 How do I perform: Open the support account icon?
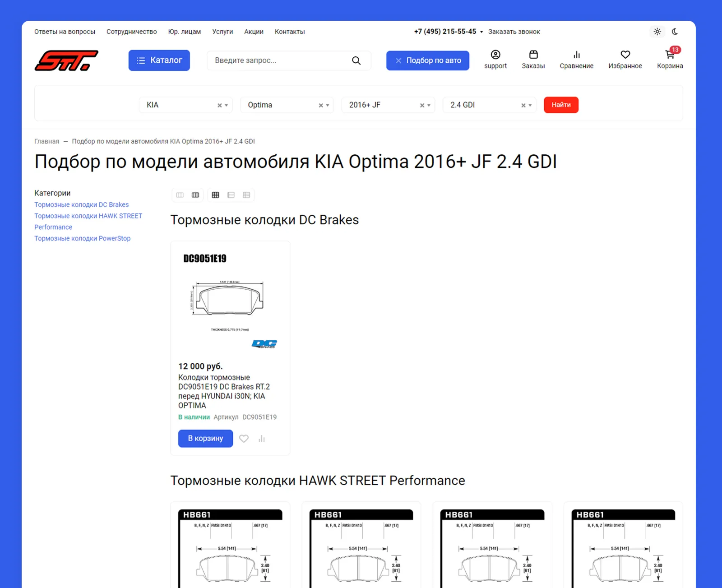(x=495, y=60)
